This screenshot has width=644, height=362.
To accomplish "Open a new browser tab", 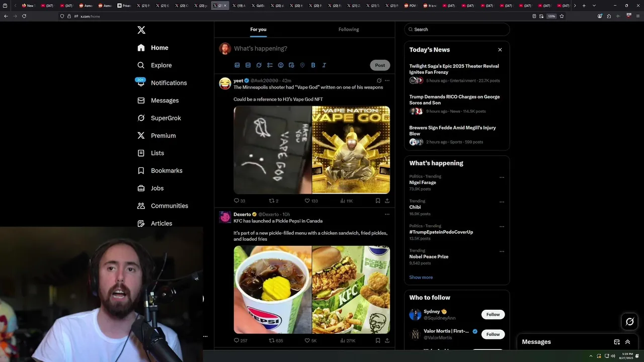I will [x=584, y=6].
